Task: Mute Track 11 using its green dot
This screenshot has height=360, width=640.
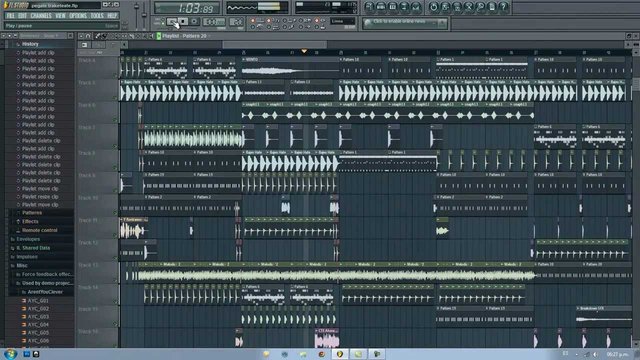Action: point(115,235)
